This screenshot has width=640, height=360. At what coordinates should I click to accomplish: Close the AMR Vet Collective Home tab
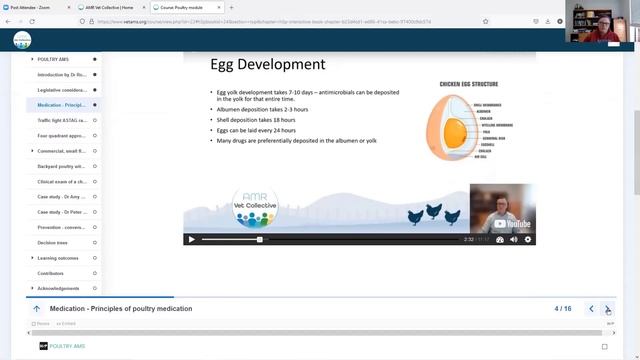coord(144,7)
